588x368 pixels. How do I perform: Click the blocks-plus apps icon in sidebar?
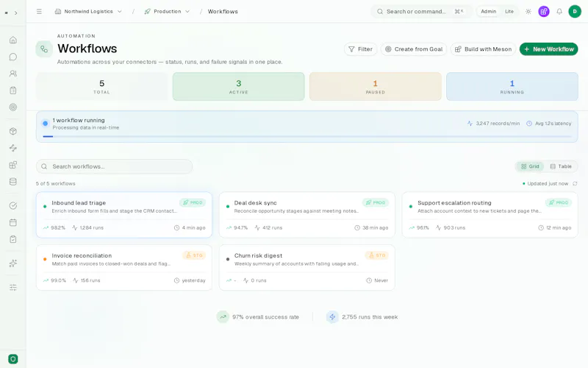13,165
